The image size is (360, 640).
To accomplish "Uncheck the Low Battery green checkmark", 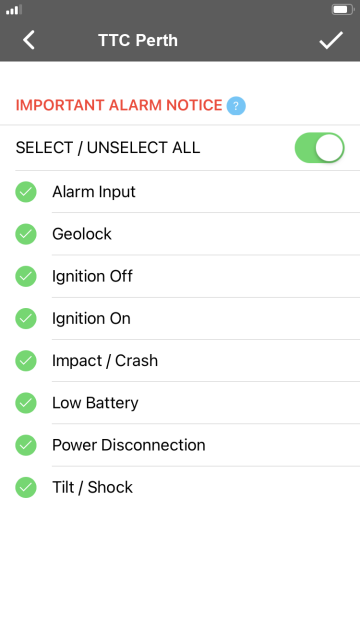I will [26, 403].
